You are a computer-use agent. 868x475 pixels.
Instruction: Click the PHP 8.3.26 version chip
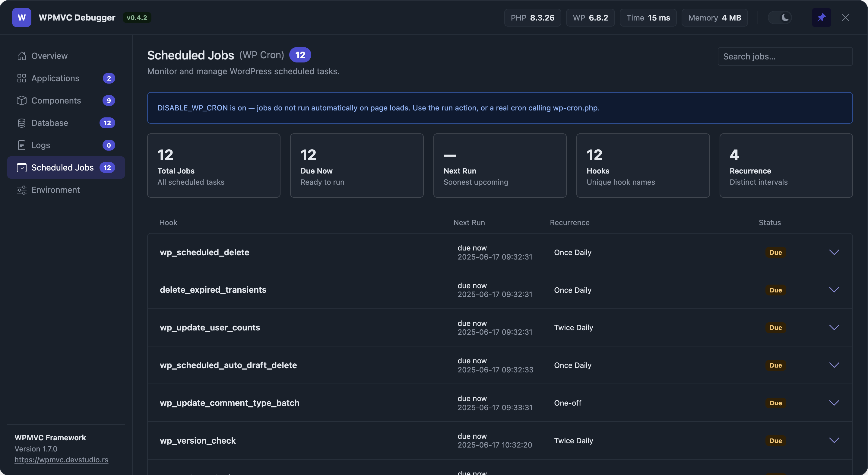coord(532,18)
